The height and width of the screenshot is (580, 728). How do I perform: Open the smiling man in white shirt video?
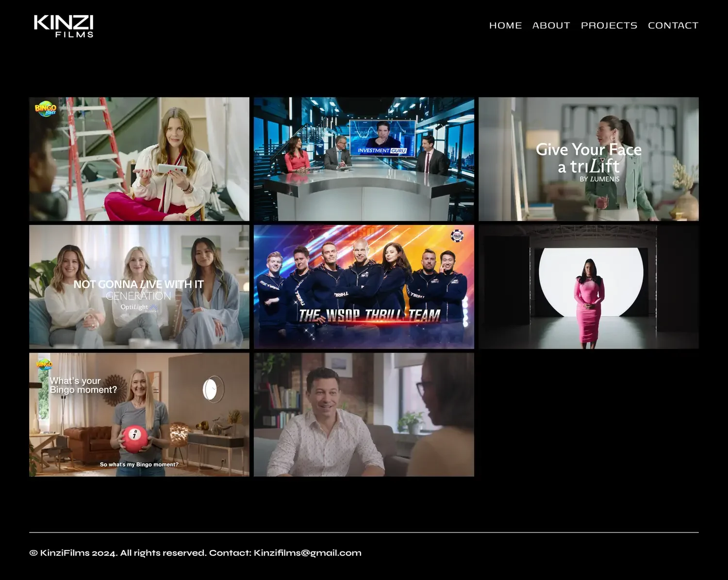(x=364, y=415)
